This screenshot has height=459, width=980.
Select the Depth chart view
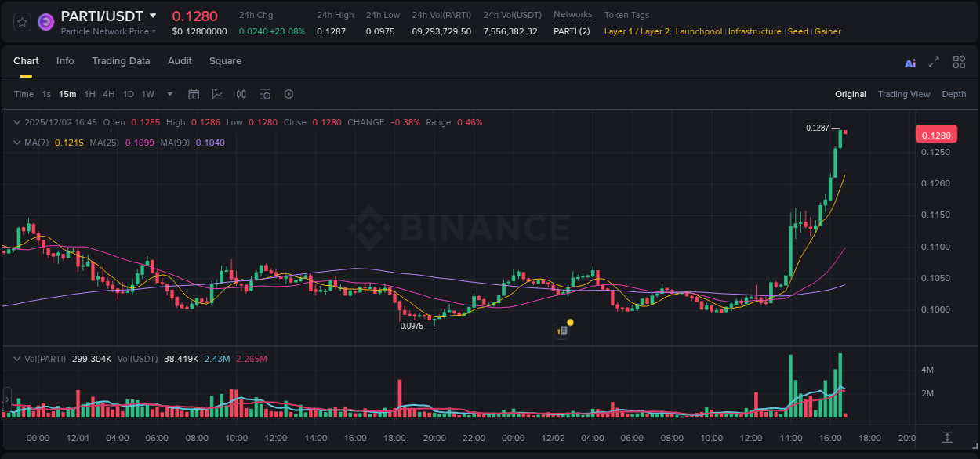pos(954,94)
